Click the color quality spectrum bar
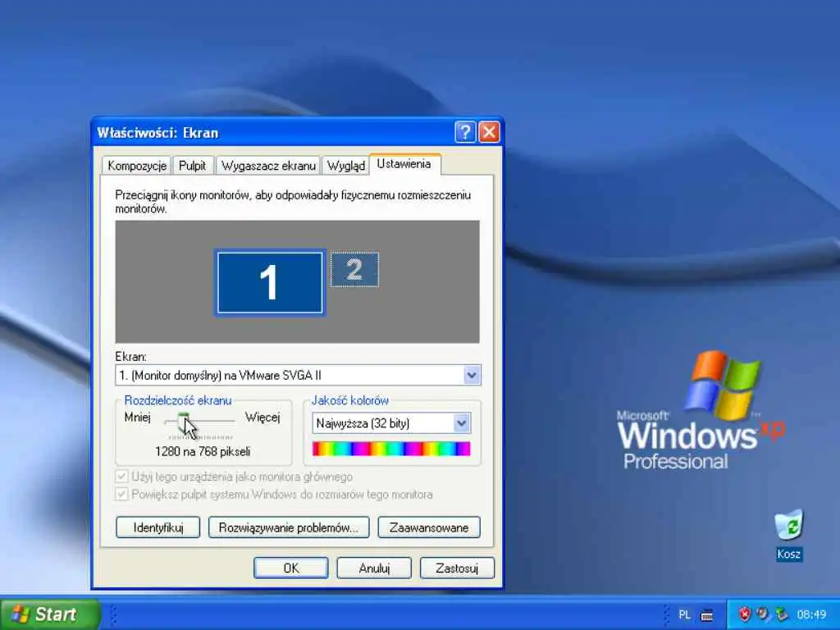 tap(391, 449)
